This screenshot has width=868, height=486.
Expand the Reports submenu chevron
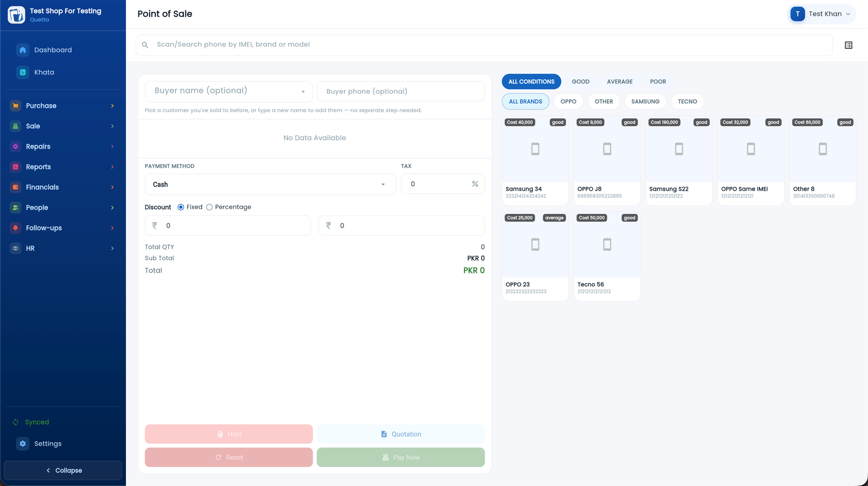tap(112, 167)
